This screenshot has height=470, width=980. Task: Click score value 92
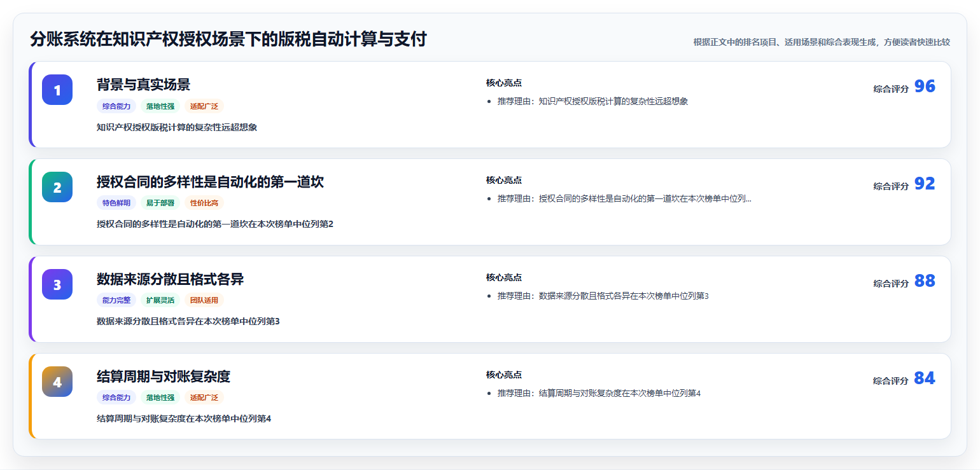925,184
